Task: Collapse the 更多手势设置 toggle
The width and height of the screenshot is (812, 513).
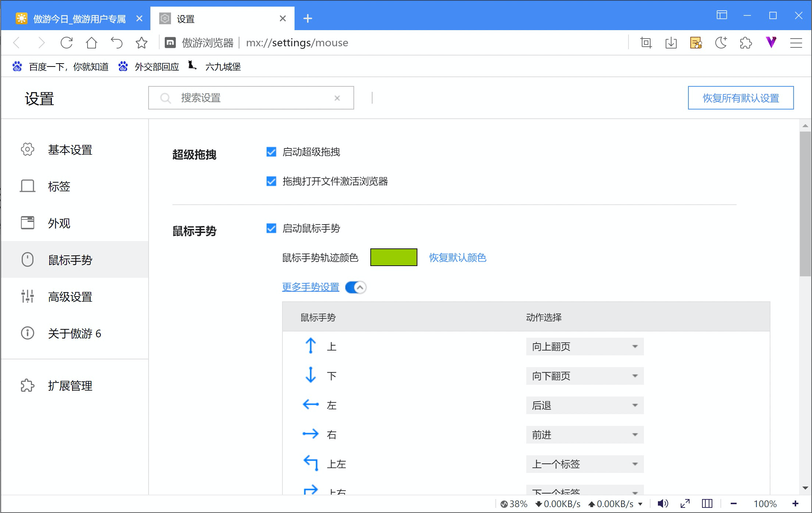Action: click(356, 287)
